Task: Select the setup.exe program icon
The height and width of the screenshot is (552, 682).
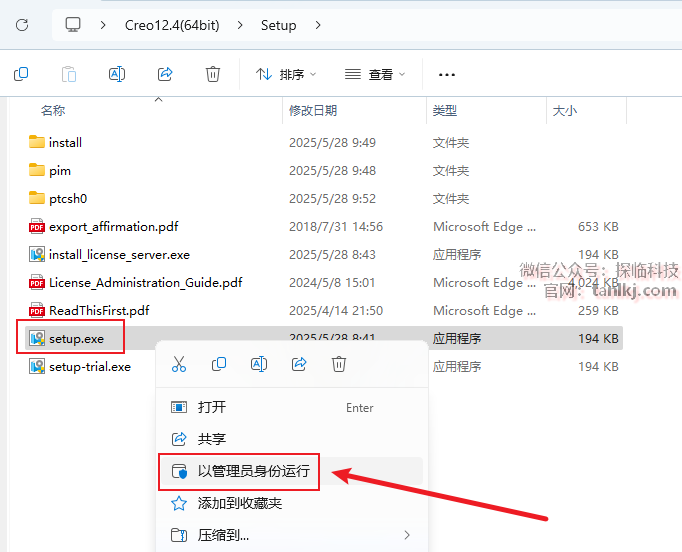Action: [37, 338]
